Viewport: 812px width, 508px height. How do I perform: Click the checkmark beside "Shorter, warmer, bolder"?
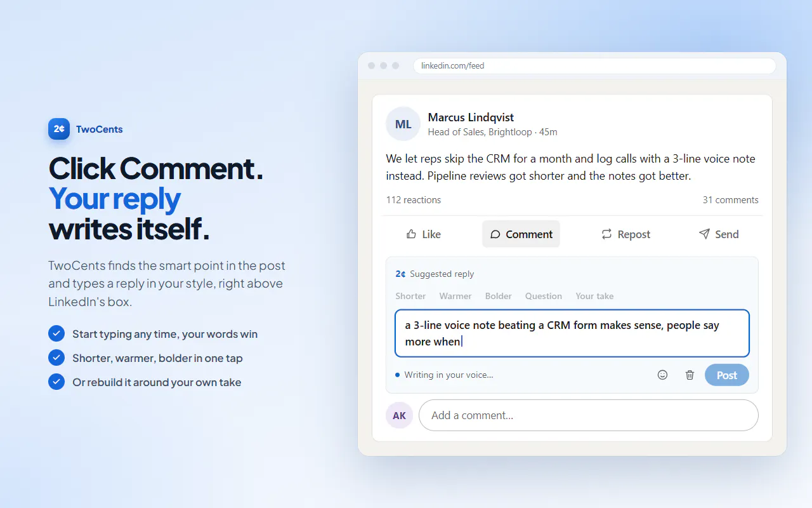coord(56,358)
